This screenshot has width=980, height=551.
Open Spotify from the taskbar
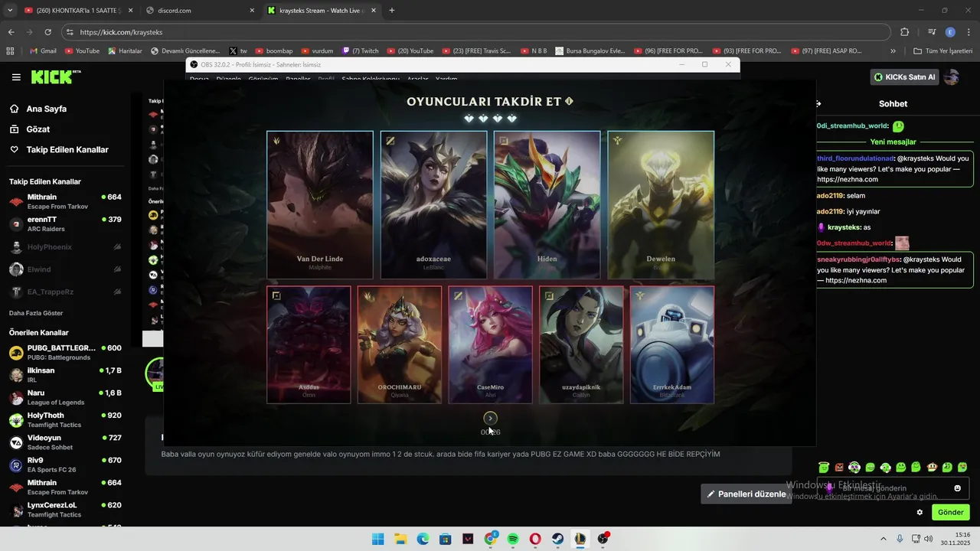[513, 539]
